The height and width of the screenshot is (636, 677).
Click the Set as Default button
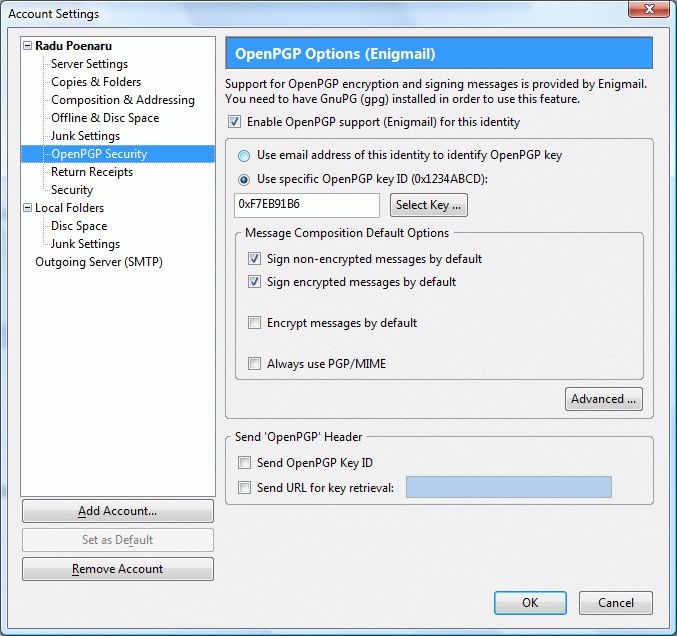tap(118, 540)
